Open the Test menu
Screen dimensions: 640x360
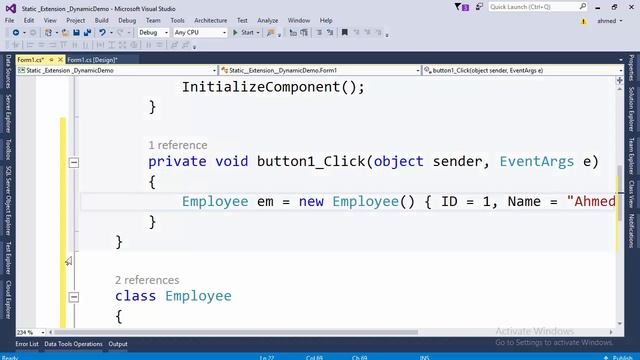pos(242,20)
